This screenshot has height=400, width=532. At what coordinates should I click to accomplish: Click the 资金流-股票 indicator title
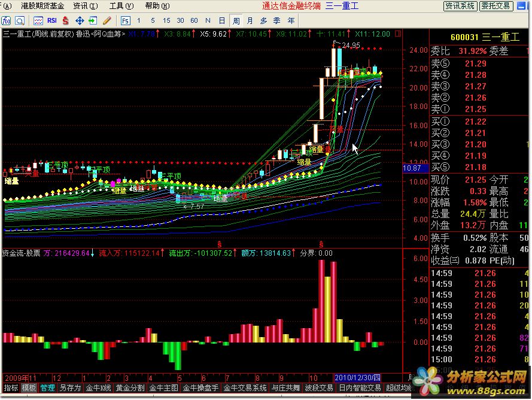point(21,253)
